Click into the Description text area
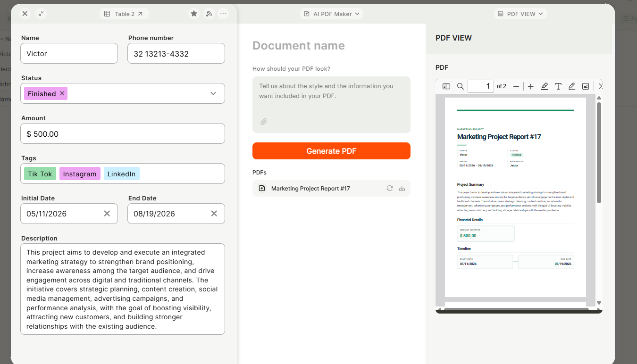Image resolution: width=637 pixels, height=364 pixels. [x=123, y=289]
